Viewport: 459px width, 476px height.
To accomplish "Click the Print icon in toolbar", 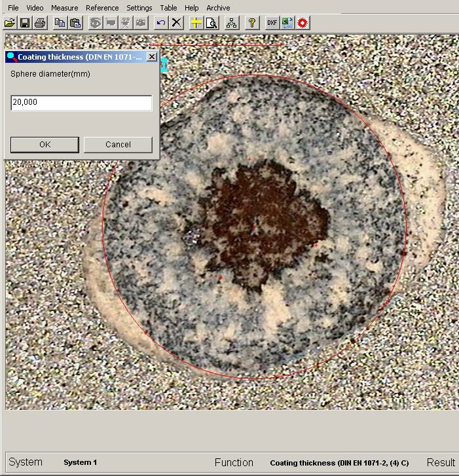I will click(40, 23).
